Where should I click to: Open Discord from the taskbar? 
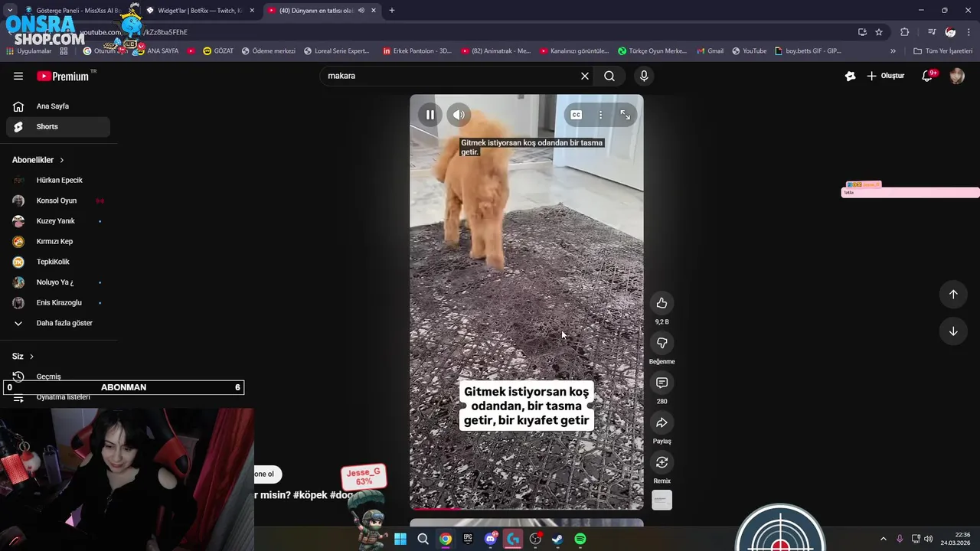[x=491, y=539]
